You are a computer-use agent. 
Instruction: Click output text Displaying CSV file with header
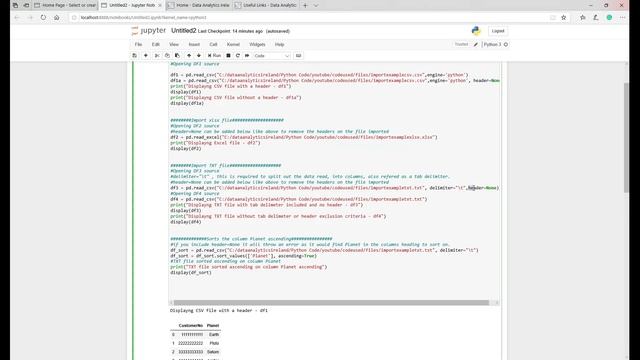(219, 311)
